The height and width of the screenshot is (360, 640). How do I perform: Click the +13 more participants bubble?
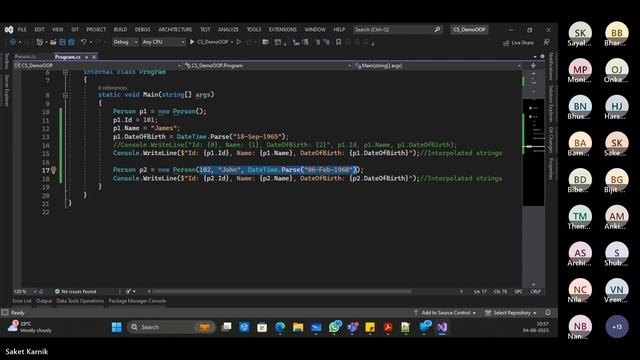pos(617,327)
